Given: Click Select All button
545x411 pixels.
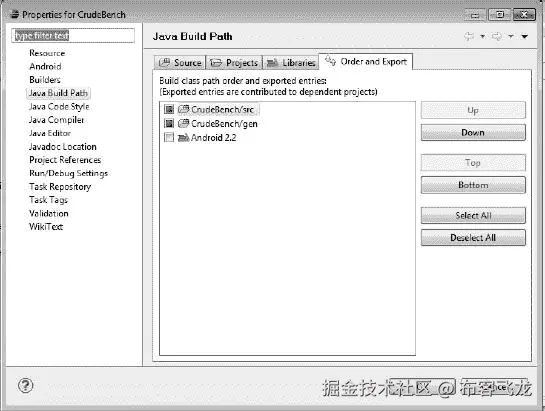Looking at the screenshot, I should (473, 216).
